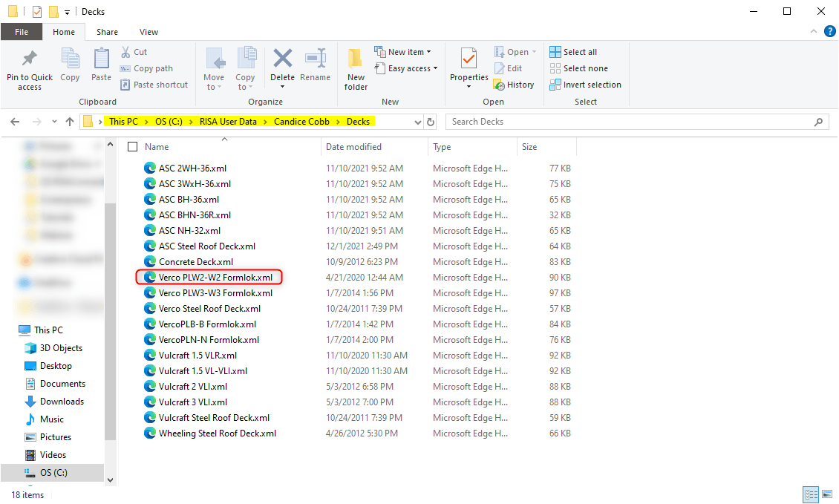Screen dimensions: 839x504
Task: Open the View ribbon tab
Action: click(x=148, y=32)
